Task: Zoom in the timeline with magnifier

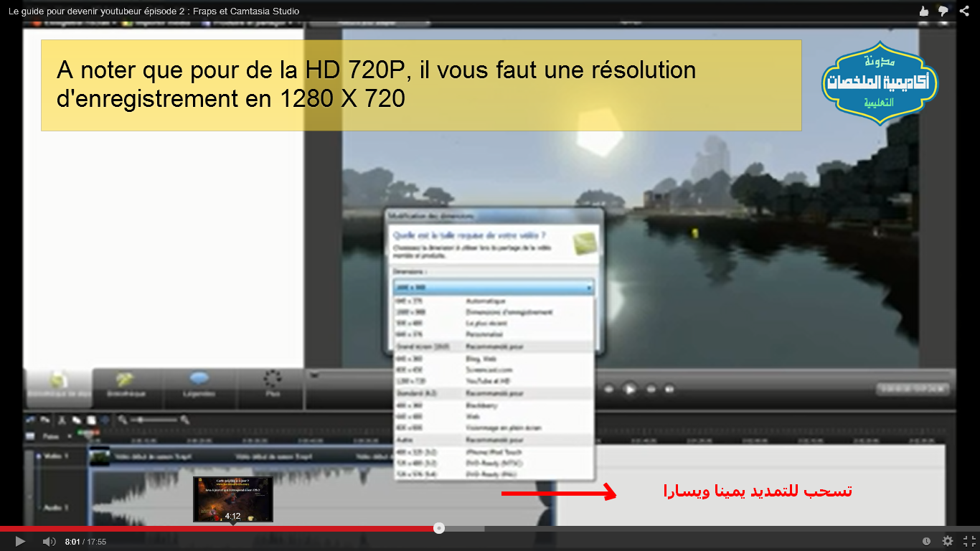Action: pos(185,420)
